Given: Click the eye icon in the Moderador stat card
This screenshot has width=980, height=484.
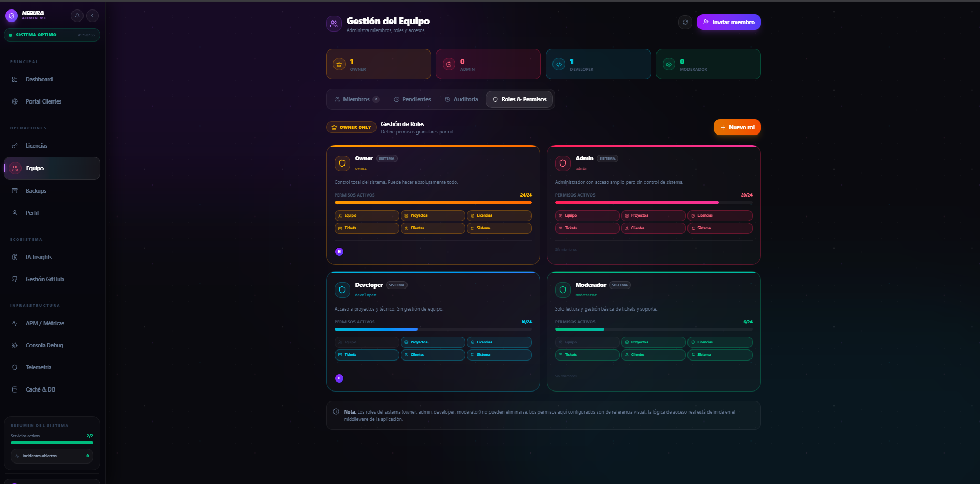Looking at the screenshot, I should (669, 64).
